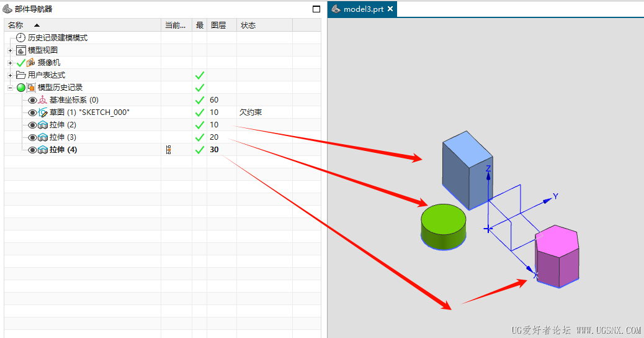
Task: Select the 模型视图 tree item
Action: coord(43,50)
